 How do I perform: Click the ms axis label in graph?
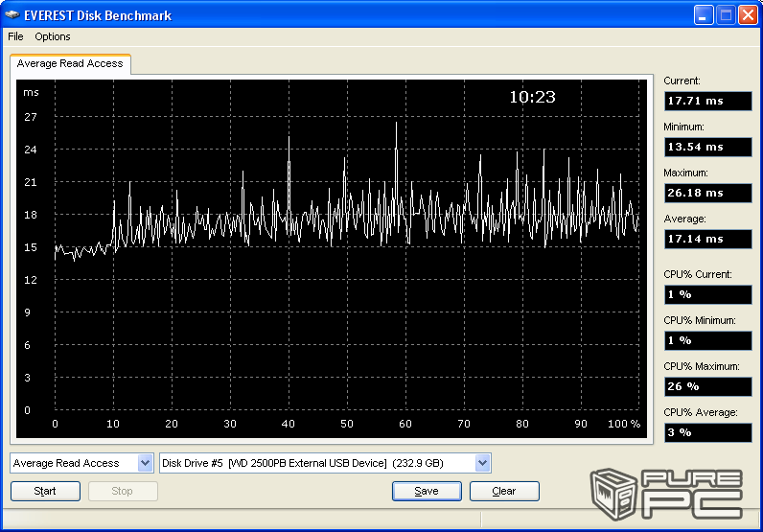(x=31, y=92)
